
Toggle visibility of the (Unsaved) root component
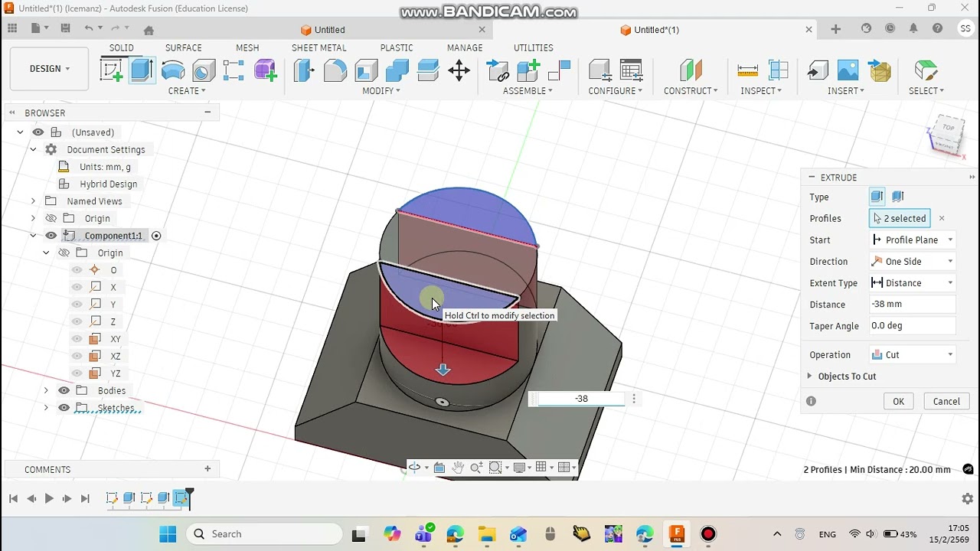[38, 132]
